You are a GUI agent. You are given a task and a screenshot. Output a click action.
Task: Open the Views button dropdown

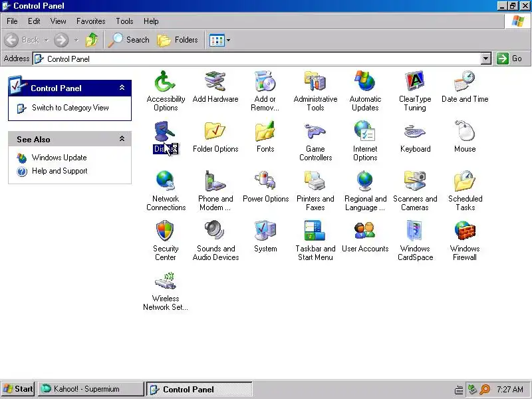(x=228, y=40)
